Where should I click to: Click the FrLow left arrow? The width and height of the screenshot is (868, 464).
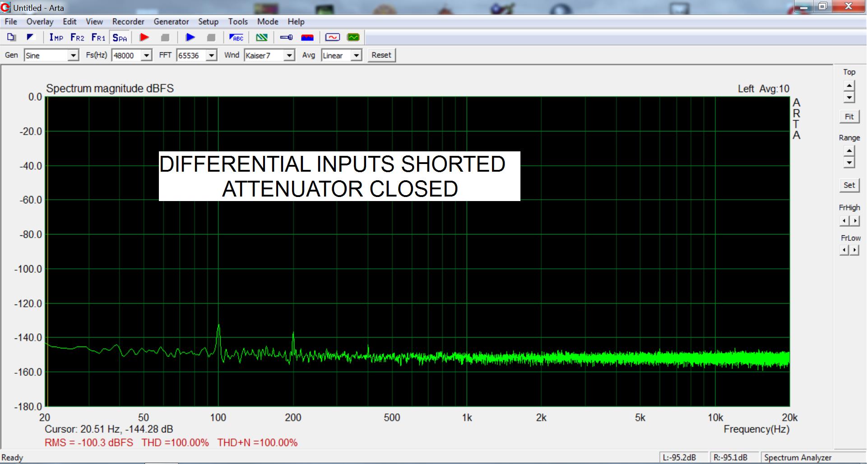(844, 250)
